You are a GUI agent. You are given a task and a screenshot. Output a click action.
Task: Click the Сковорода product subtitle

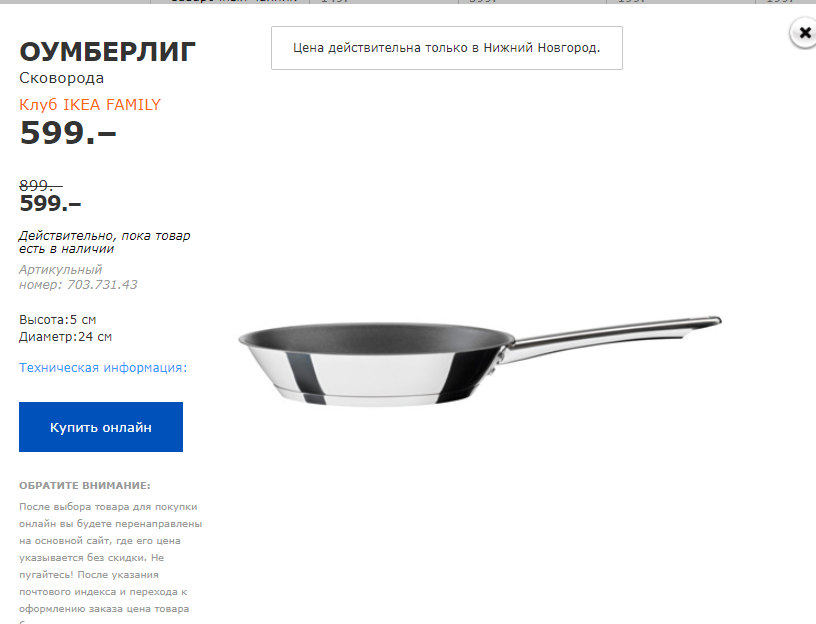pyautogui.click(x=61, y=78)
